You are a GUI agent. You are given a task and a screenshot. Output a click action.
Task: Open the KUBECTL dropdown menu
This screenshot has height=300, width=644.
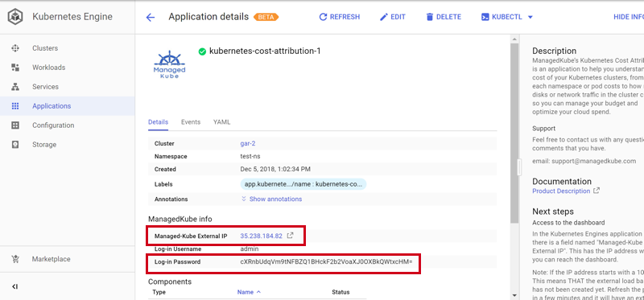point(507,17)
